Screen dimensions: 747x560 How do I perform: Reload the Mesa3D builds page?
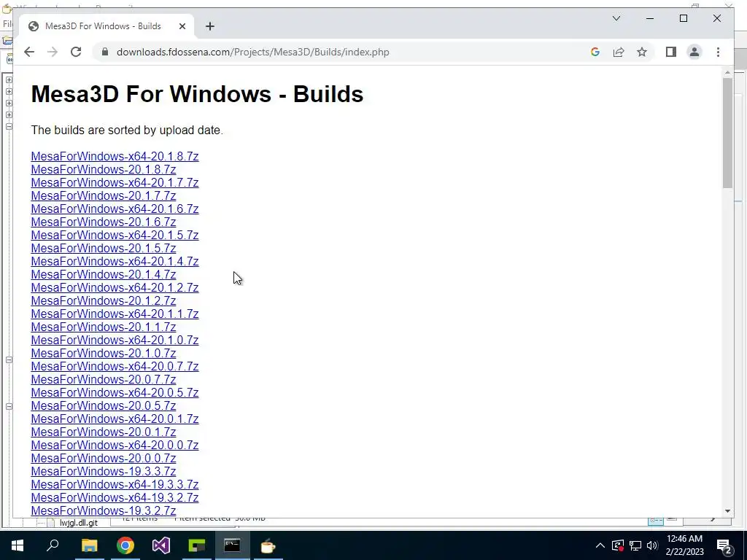pyautogui.click(x=76, y=52)
